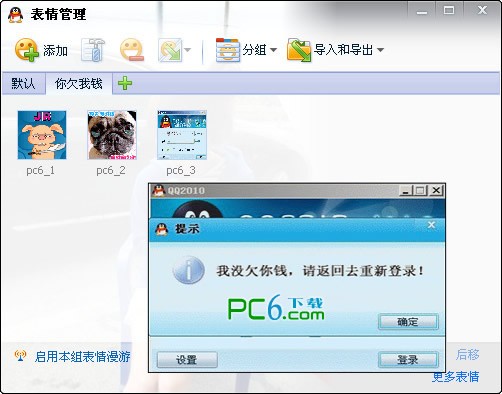Image resolution: width=502 pixels, height=394 pixels.
Task: Click the 添加 add emoticon icon
Action: point(26,50)
